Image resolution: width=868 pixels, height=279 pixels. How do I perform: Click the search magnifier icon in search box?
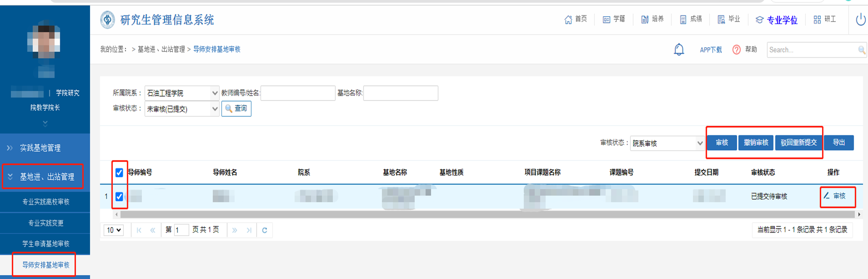861,50
